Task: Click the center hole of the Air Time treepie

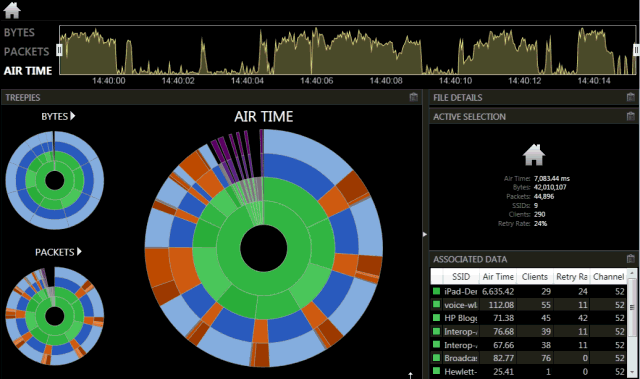Action: 264,248
